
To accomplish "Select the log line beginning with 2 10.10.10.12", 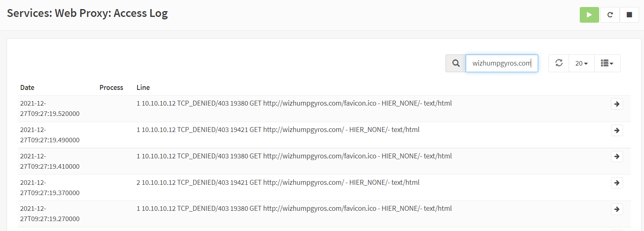I will pyautogui.click(x=278, y=182).
